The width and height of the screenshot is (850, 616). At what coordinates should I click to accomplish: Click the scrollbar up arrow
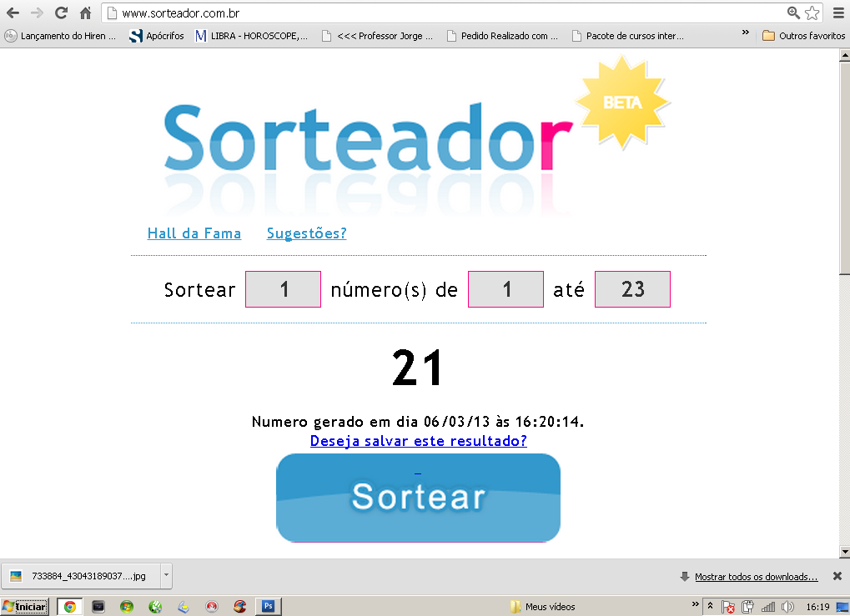(x=845, y=55)
